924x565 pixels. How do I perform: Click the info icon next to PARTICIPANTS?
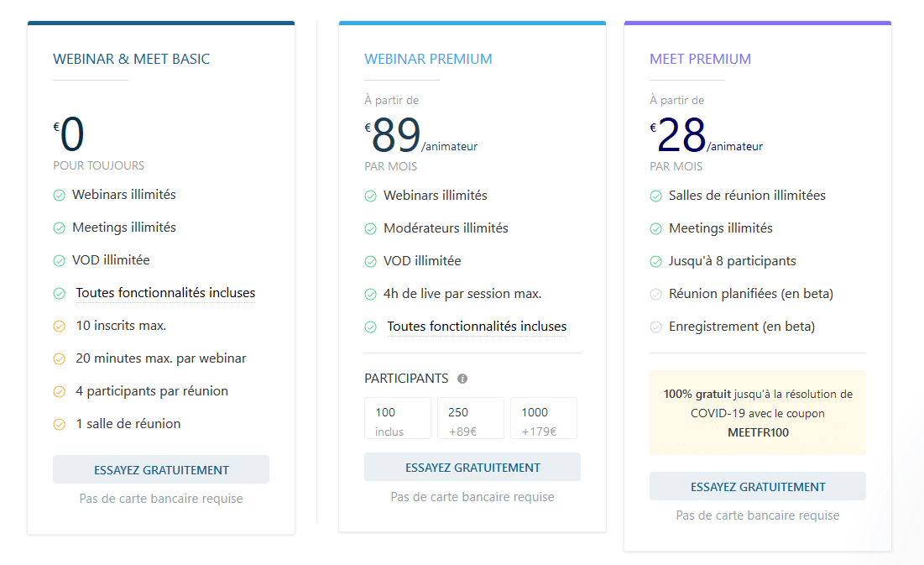click(462, 379)
